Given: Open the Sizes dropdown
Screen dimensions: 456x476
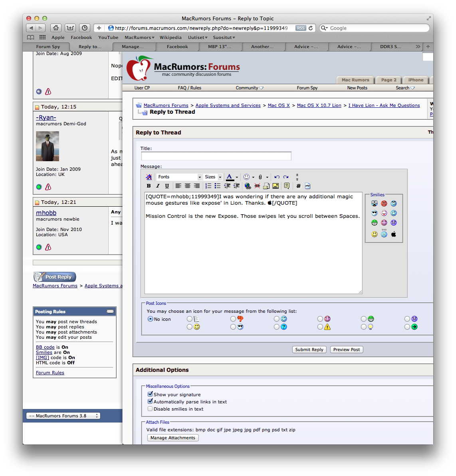Looking at the screenshot, I should pyautogui.click(x=213, y=177).
